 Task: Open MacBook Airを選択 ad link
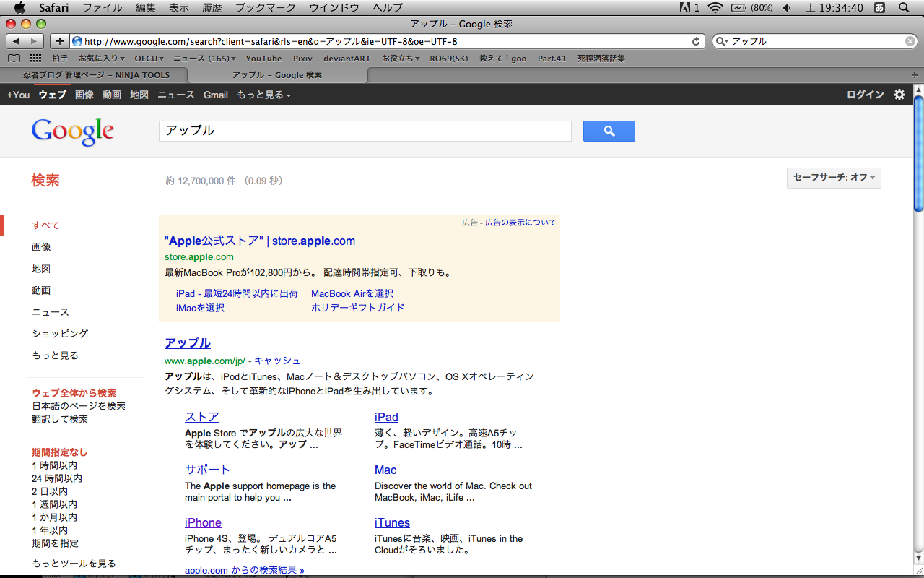(x=352, y=293)
